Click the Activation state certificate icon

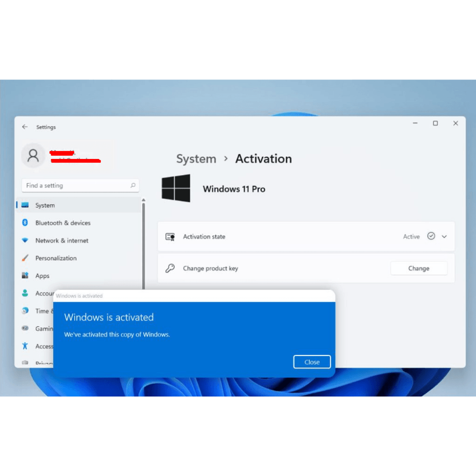[170, 237]
